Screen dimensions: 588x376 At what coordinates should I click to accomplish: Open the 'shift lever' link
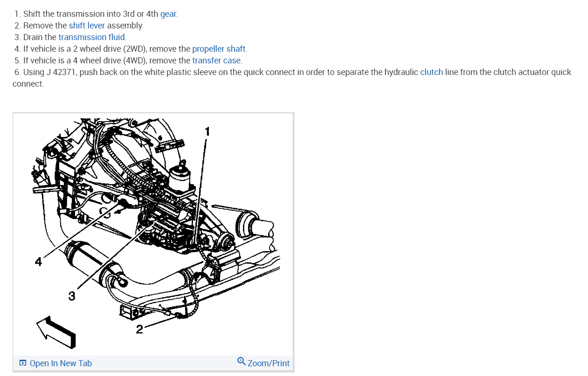87,26
